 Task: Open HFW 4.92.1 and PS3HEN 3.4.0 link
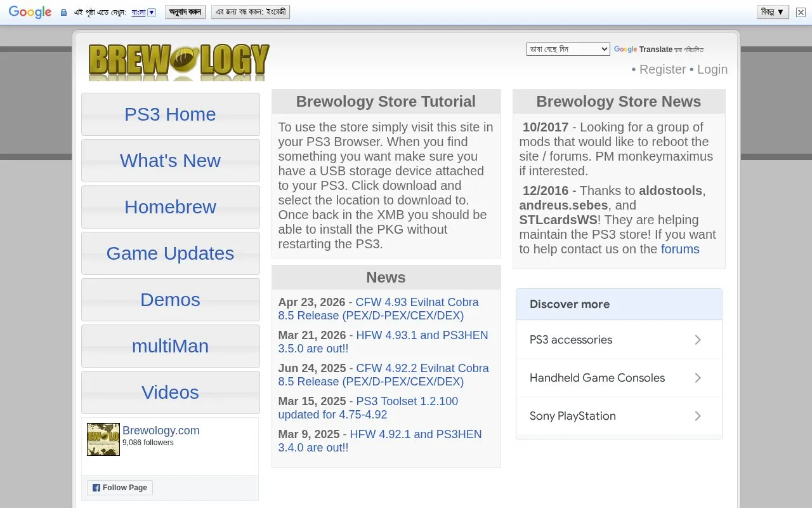[x=380, y=441]
